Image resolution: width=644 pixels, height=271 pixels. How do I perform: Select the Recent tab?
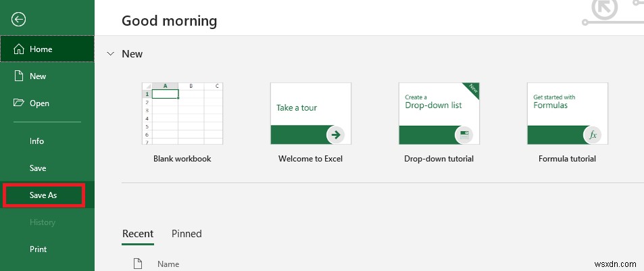tap(138, 234)
